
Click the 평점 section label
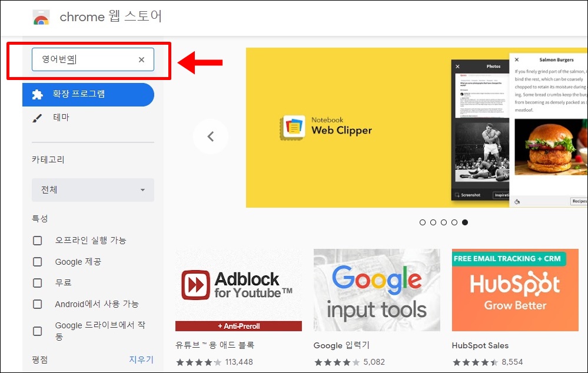click(40, 360)
